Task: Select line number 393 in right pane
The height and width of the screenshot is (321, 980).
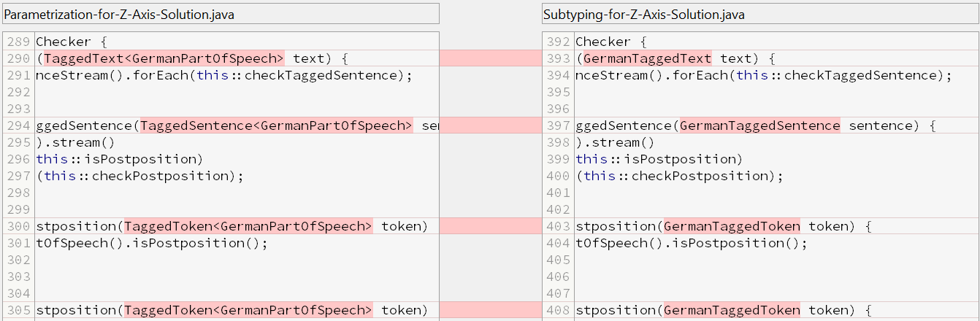Action: 558,58
